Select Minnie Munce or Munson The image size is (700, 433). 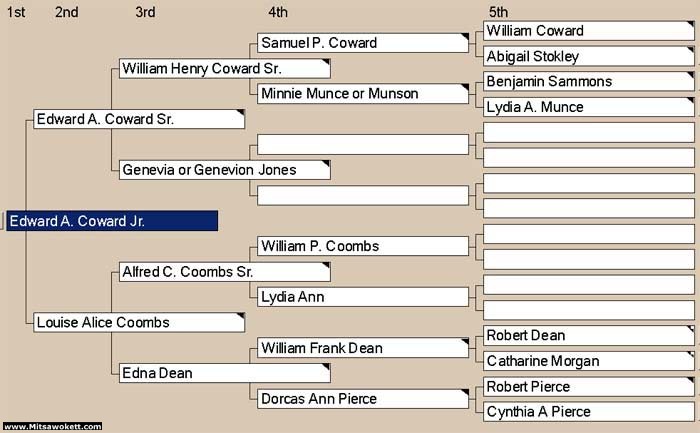click(x=363, y=94)
